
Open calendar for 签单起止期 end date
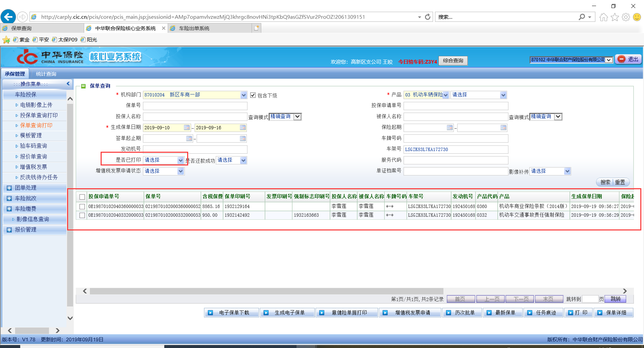click(243, 138)
